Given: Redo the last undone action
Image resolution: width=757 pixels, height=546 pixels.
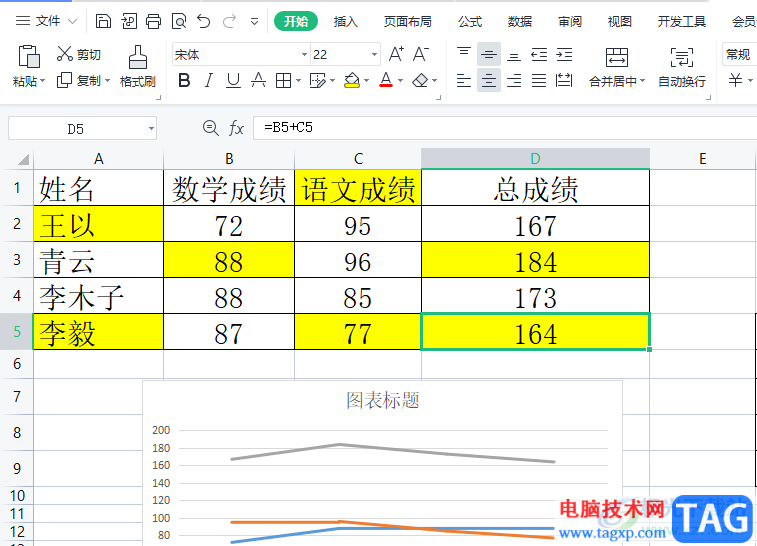Looking at the screenshot, I should [229, 21].
